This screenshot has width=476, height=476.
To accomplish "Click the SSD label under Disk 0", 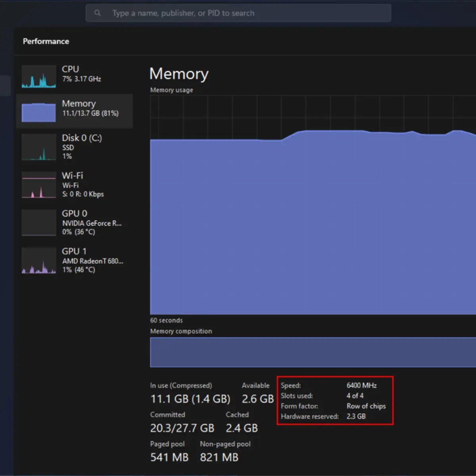I will pyautogui.click(x=68, y=148).
